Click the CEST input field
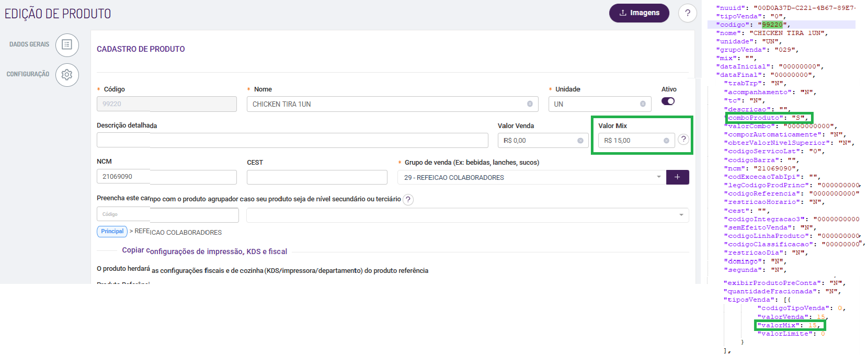Viewport: 868px width, 355px height. [x=317, y=177]
